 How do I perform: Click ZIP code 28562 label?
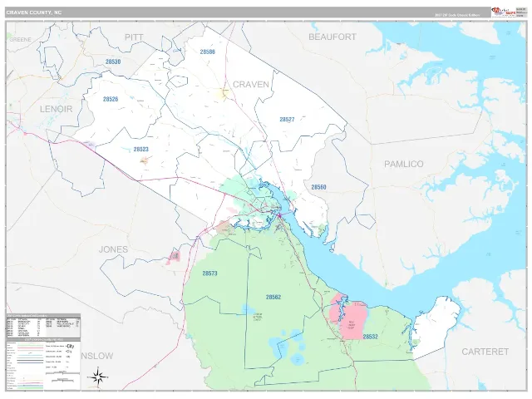coord(273,298)
